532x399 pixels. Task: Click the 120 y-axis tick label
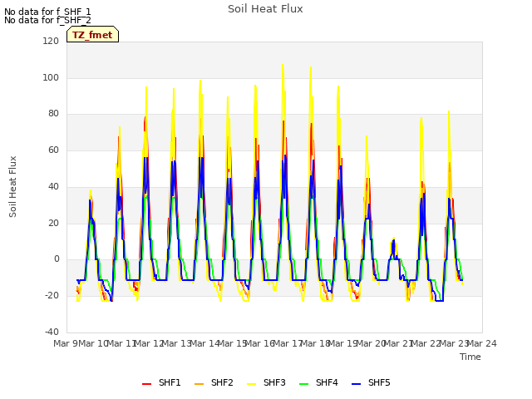pos(51,41)
